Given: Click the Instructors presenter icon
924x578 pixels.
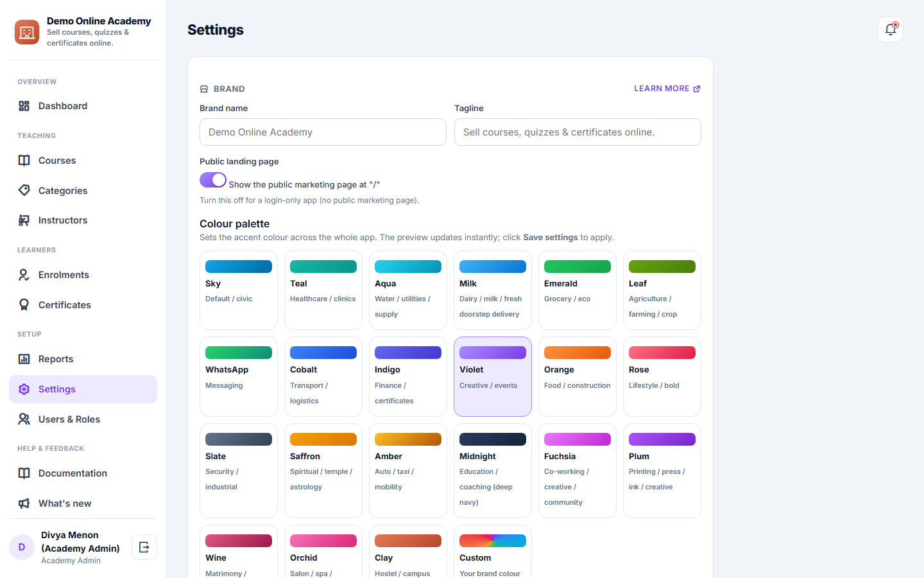Looking at the screenshot, I should (x=24, y=220).
